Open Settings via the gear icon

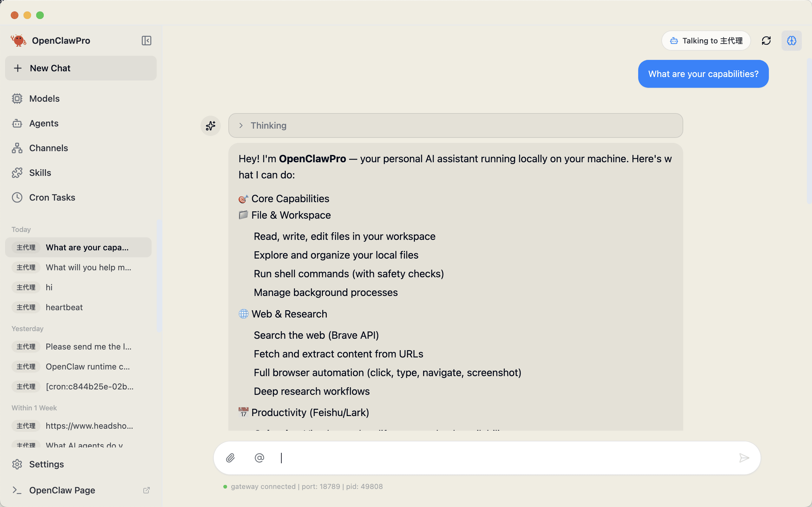(x=17, y=464)
